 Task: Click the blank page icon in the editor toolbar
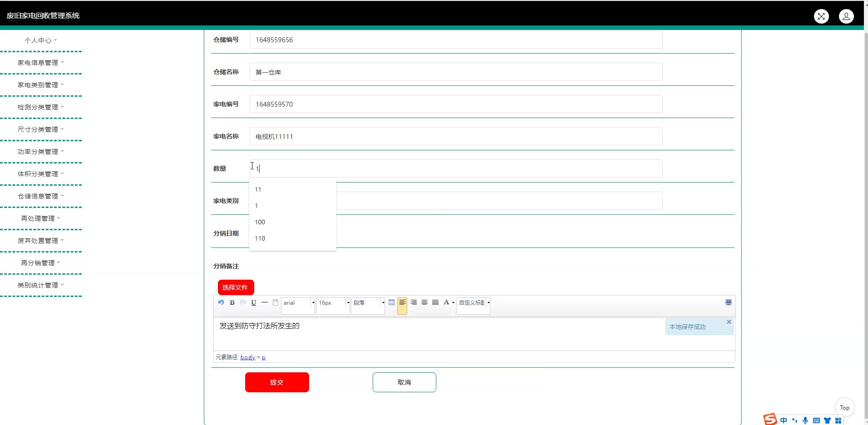point(276,302)
